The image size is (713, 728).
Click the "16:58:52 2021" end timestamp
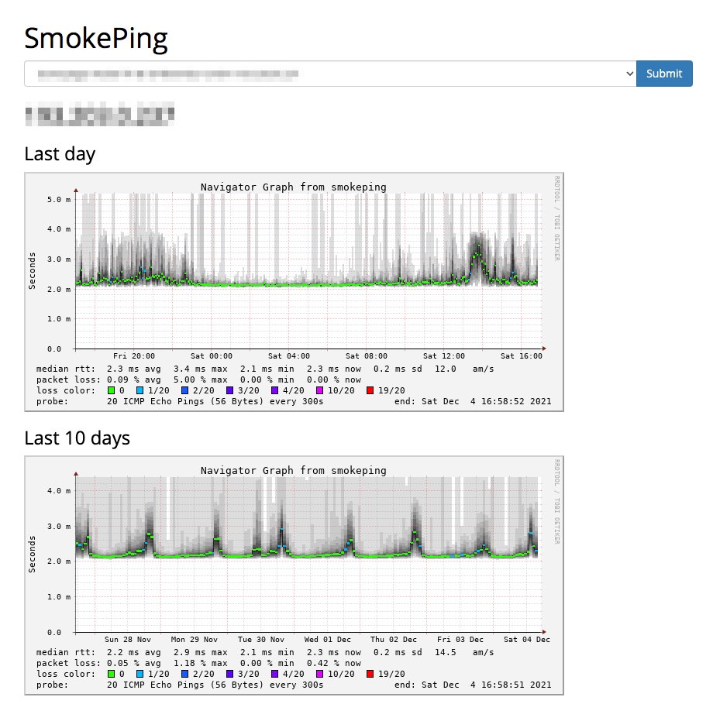point(516,401)
